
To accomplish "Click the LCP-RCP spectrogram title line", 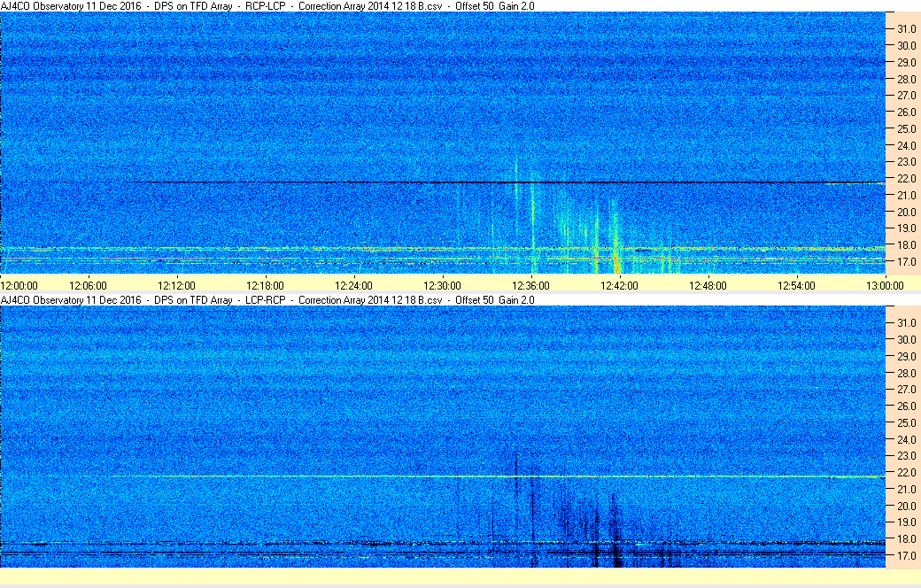I will [x=267, y=299].
